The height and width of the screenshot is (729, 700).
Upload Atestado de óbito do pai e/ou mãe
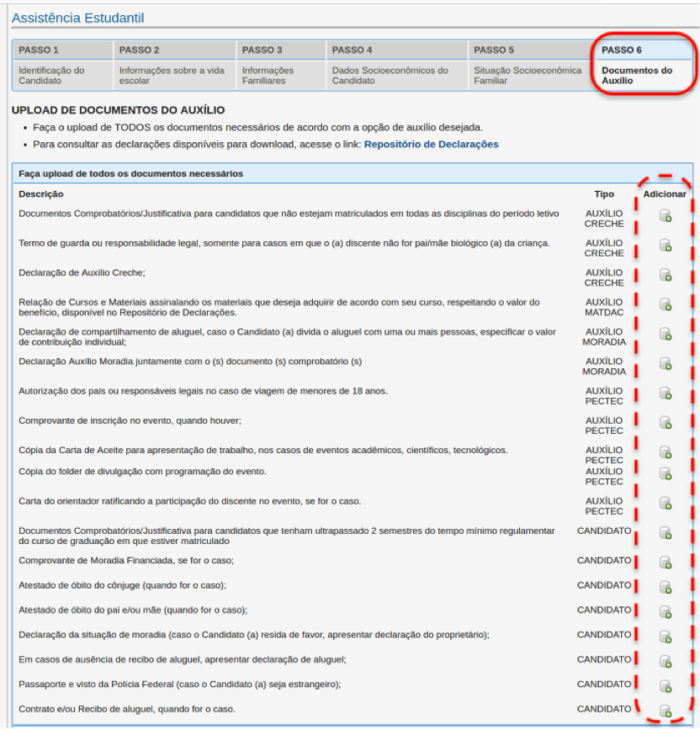point(666,612)
